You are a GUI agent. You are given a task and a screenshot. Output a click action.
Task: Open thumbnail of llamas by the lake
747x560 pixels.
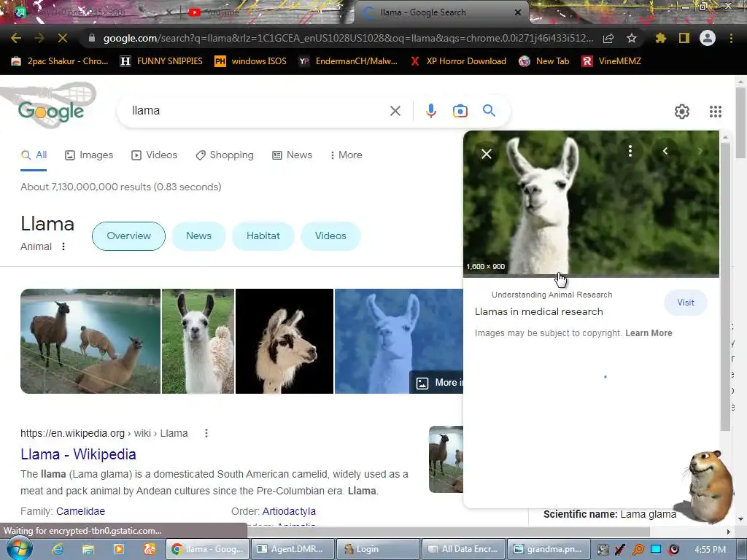(90, 341)
